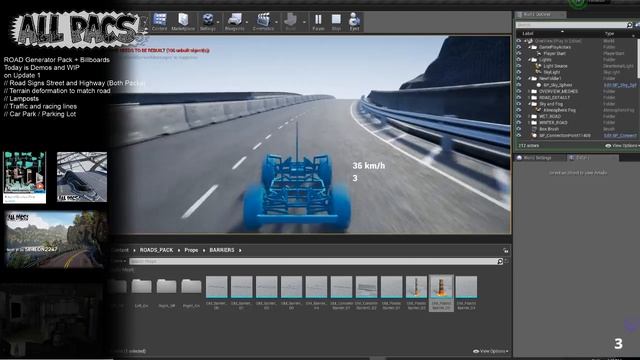This screenshot has width=640, height=360.
Task: Hide the WINTER_ROAD folder
Action: click(x=519, y=122)
